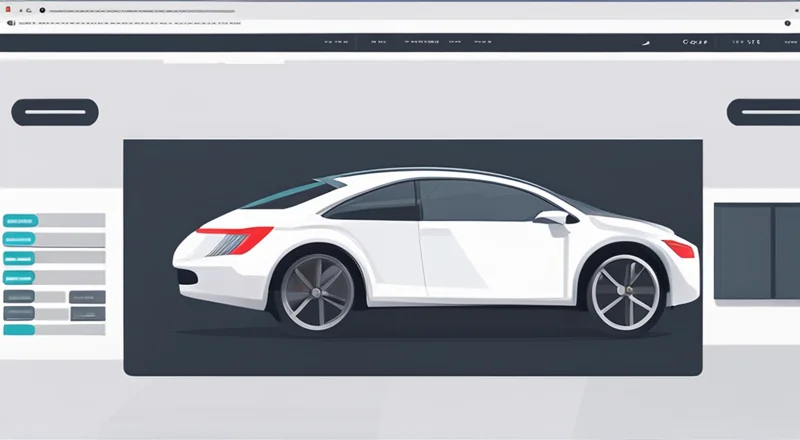
Task: Expand the fourth teal row in the left sidebar
Action: click(20, 278)
